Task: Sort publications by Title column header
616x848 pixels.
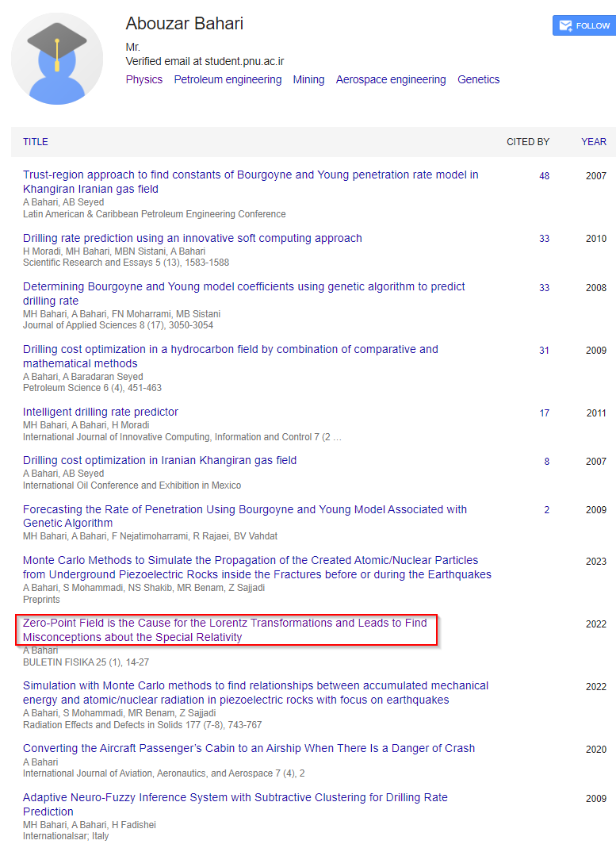Action: tap(36, 142)
